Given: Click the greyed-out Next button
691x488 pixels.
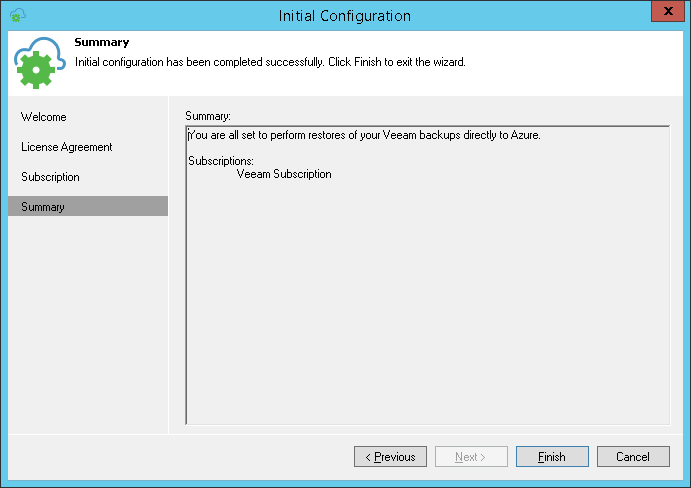Looking at the screenshot, I should click(x=471, y=457).
